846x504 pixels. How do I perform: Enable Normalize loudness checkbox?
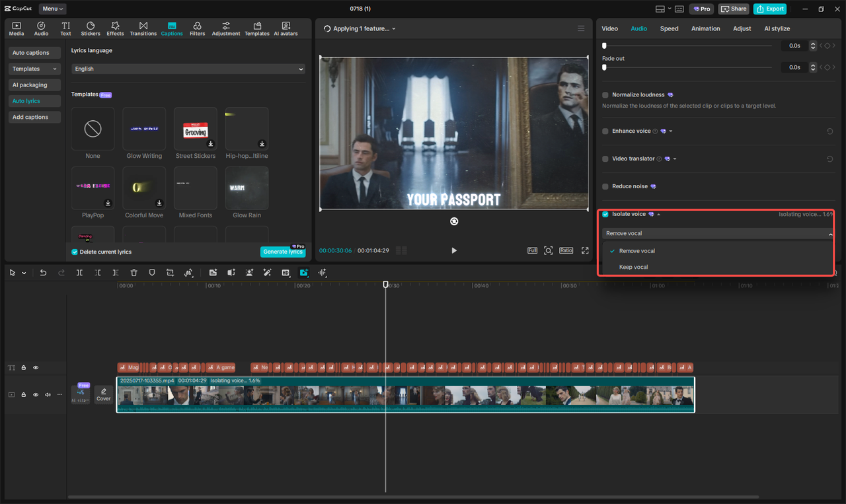point(605,95)
